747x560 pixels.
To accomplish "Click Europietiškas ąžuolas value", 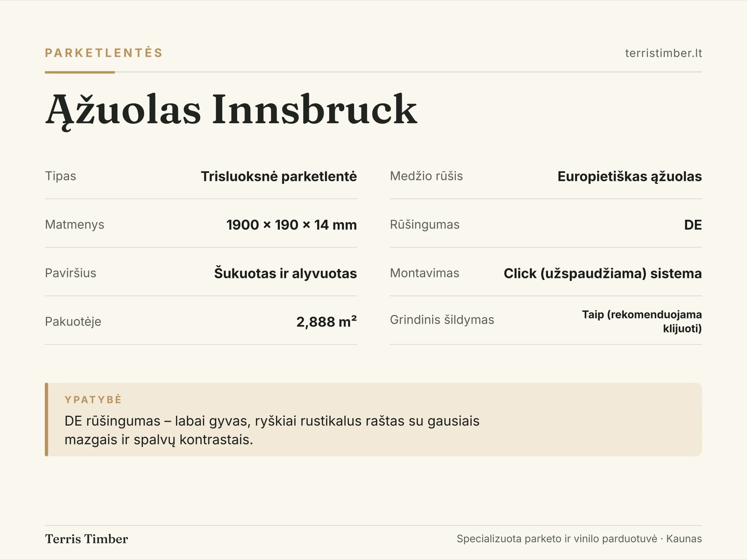I will [629, 176].
